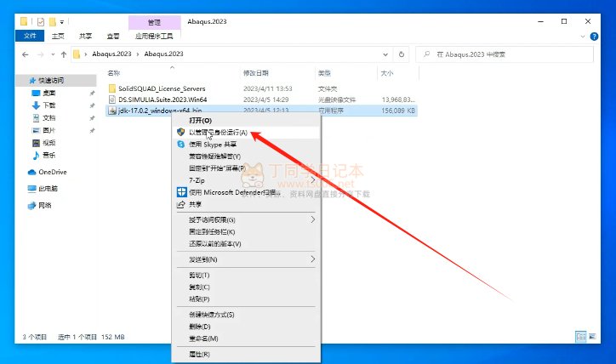Click the DS.SIMULIA.Suite.2023.Win64 disc image icon
This screenshot has height=364, width=616.
(x=112, y=100)
